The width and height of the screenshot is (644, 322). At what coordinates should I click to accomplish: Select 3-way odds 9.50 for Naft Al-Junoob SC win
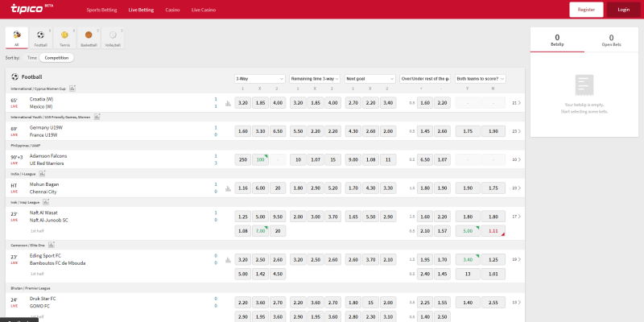(x=278, y=217)
